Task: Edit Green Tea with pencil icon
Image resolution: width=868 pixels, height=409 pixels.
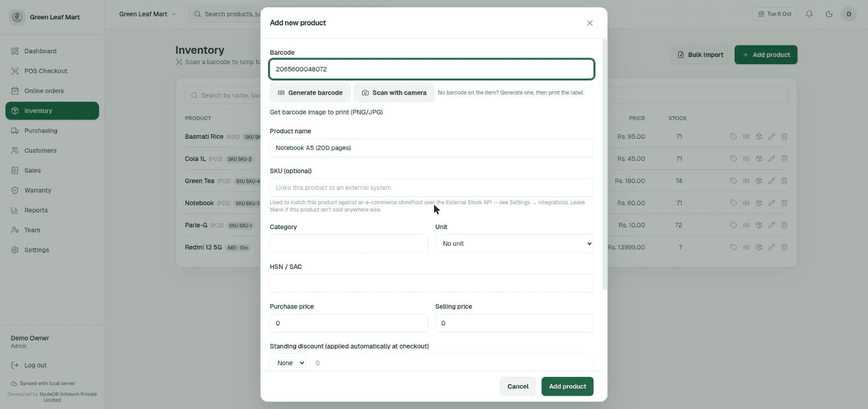Action: [x=772, y=181]
